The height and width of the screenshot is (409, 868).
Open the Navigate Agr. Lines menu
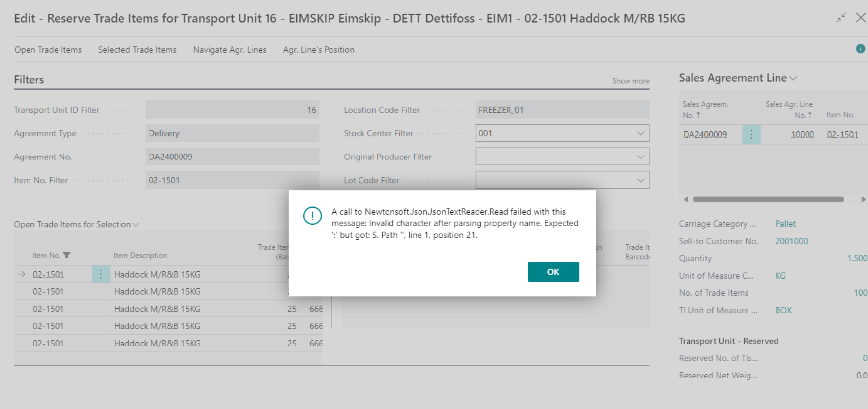[x=229, y=50]
